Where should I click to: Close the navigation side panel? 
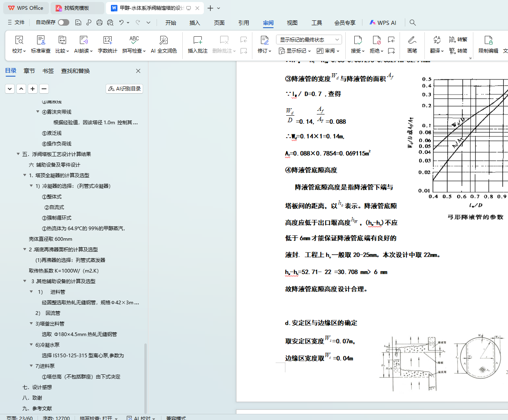138,71
